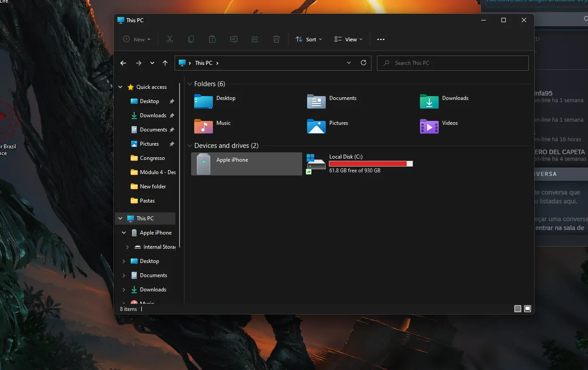Expand the Desktop node under This PC

coord(124,261)
